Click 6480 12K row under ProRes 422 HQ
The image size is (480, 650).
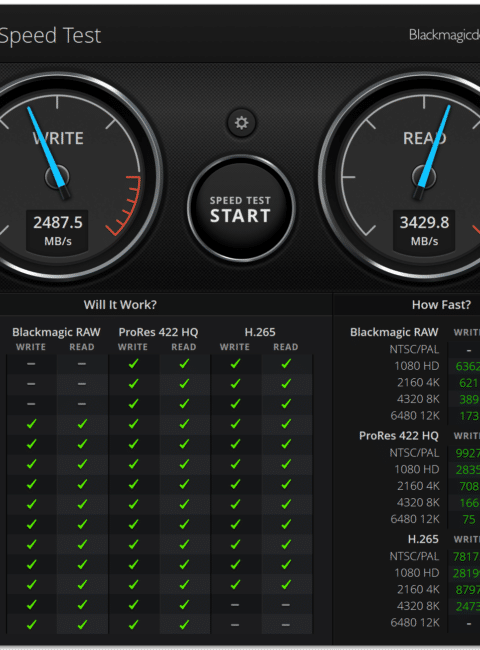pos(415,519)
